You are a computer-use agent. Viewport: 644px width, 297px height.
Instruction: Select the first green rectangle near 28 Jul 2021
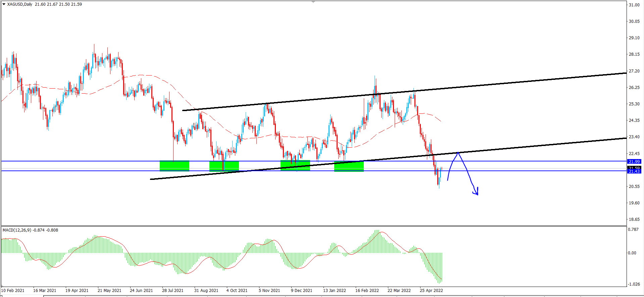[175, 166]
